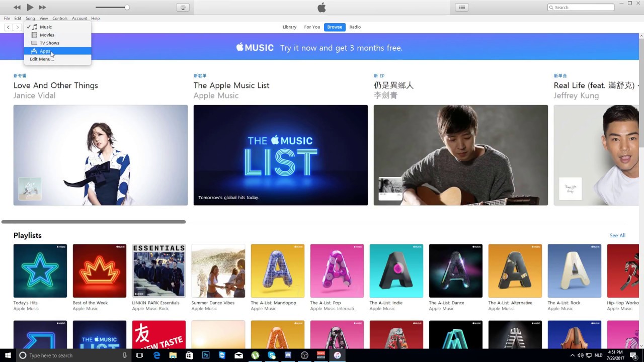Open The A-List: Mandopop playlist cover
This screenshot has height=362, width=644.
pos(278,271)
